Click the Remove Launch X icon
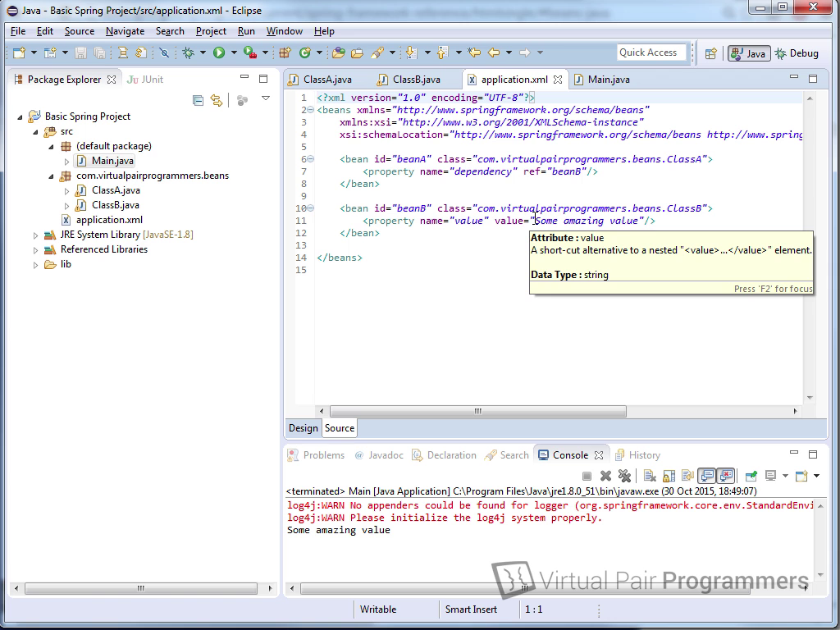840x630 pixels. tap(606, 476)
